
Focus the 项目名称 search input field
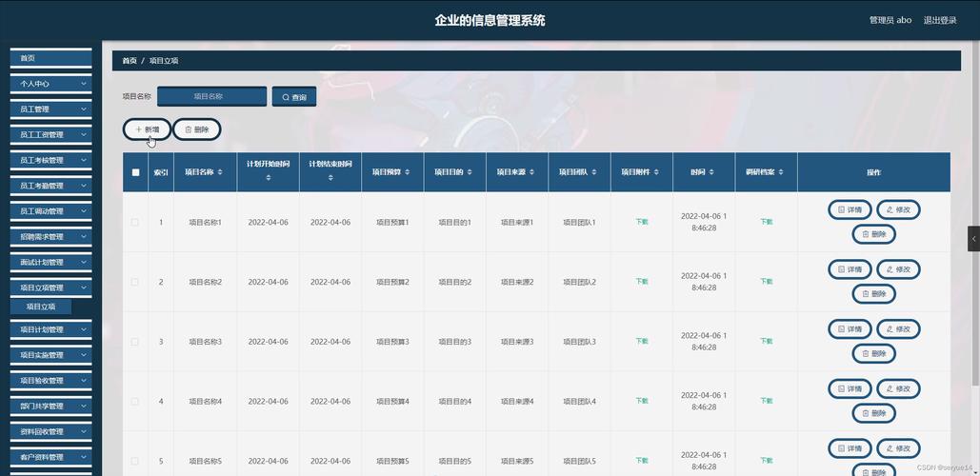tap(211, 97)
